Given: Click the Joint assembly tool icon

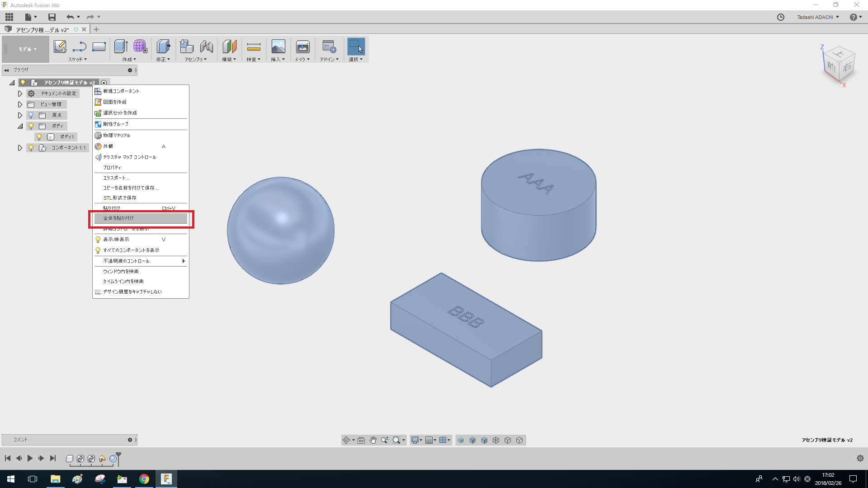Looking at the screenshot, I should (x=207, y=47).
